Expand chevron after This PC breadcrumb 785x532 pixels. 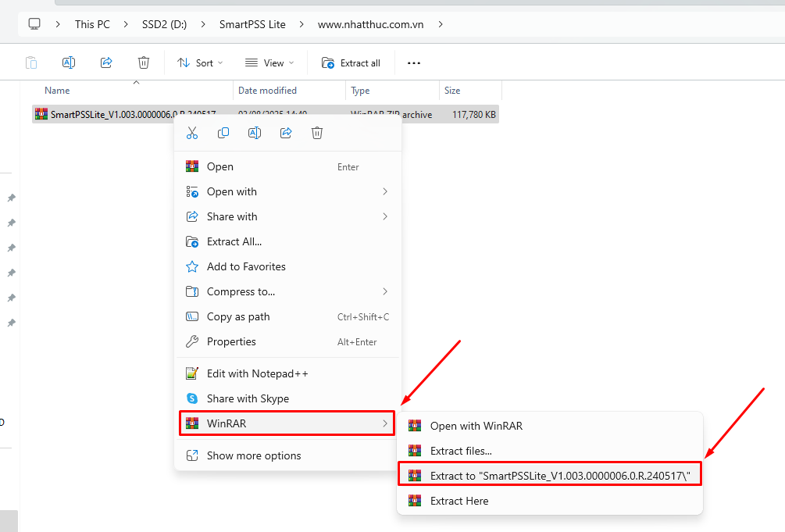126,24
